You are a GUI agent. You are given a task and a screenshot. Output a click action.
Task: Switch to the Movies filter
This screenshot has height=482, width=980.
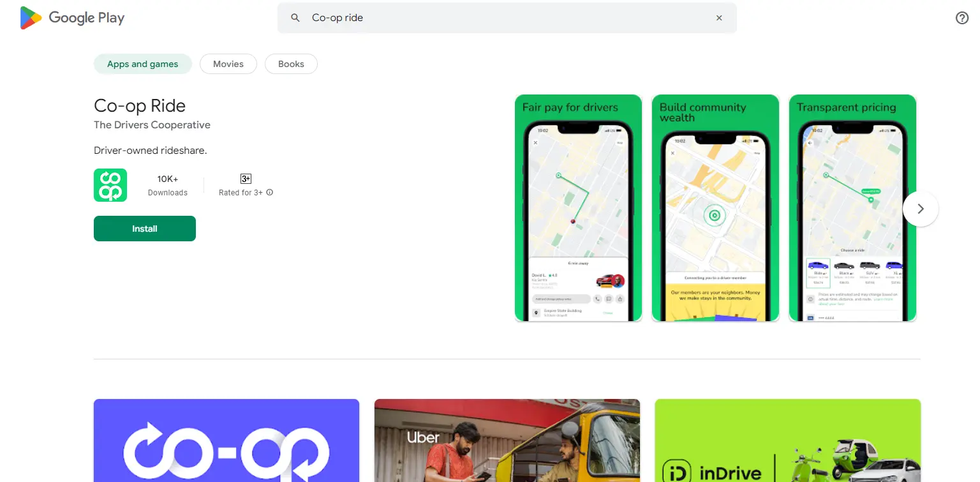pyautogui.click(x=228, y=64)
